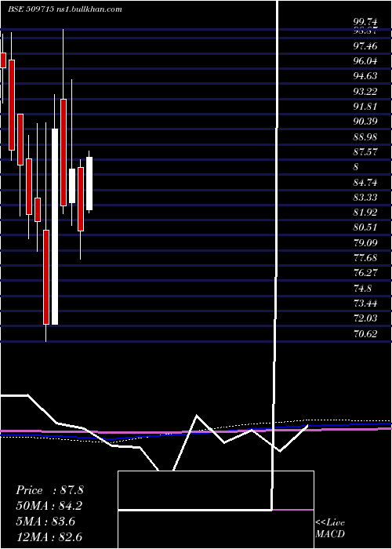The width and height of the screenshot is (392, 549).
Task: Click the 'Price : 87.8' readout
Action: 49,490
